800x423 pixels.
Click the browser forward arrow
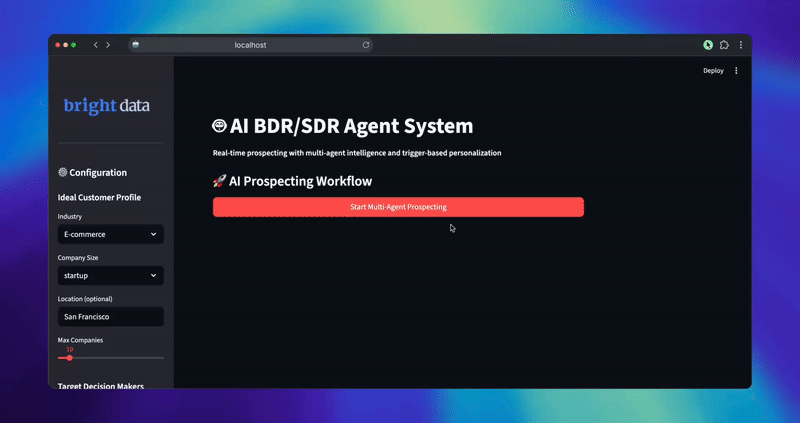[108, 45]
